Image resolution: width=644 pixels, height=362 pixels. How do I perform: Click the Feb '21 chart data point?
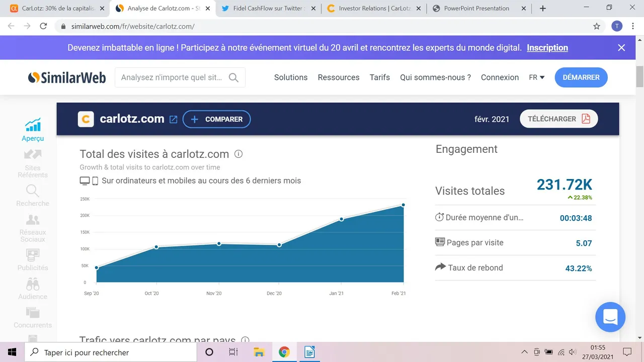(x=404, y=205)
